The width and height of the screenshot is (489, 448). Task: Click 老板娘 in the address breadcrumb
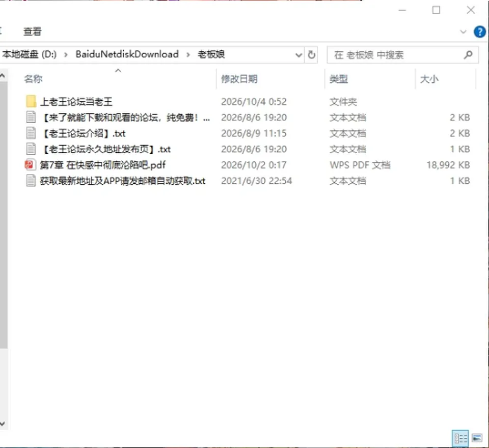[x=211, y=54]
